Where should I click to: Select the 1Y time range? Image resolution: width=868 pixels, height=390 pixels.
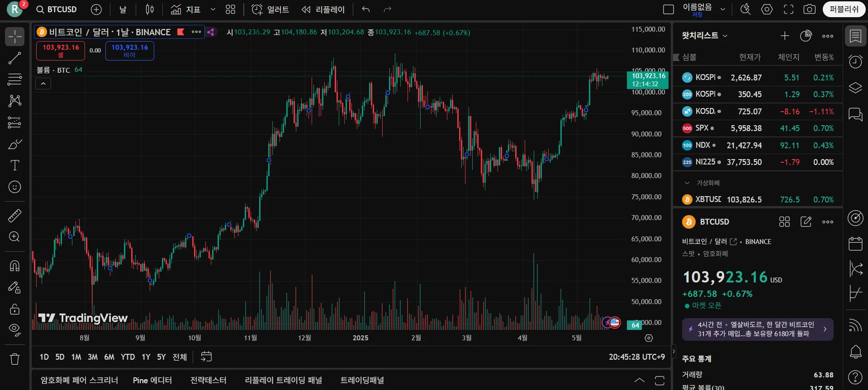[x=146, y=357]
